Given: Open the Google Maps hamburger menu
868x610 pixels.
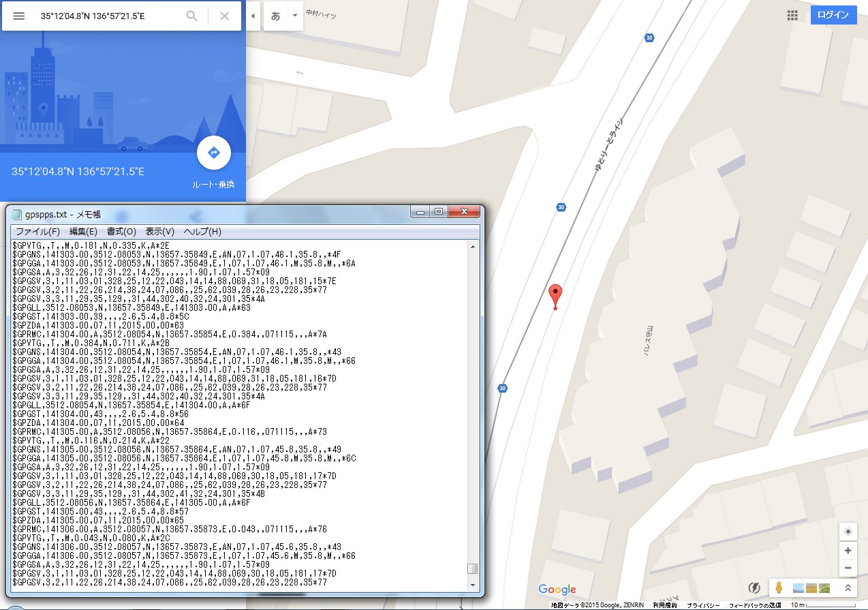Looking at the screenshot, I should point(19,16).
